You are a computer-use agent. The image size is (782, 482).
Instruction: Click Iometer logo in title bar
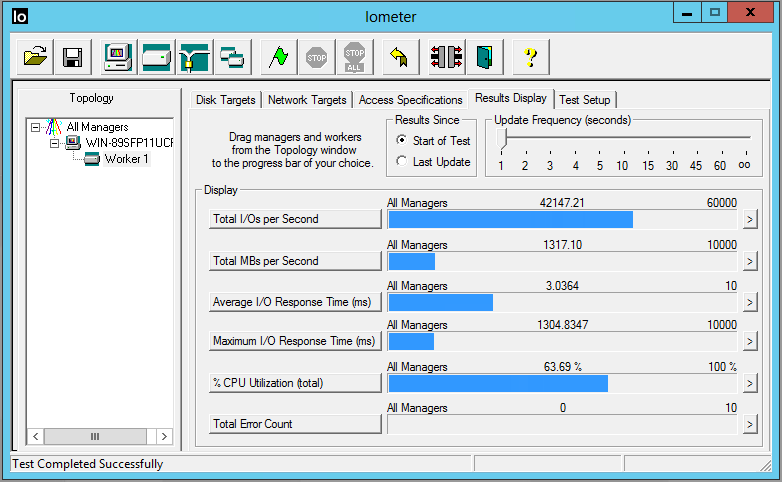pyautogui.click(x=20, y=16)
